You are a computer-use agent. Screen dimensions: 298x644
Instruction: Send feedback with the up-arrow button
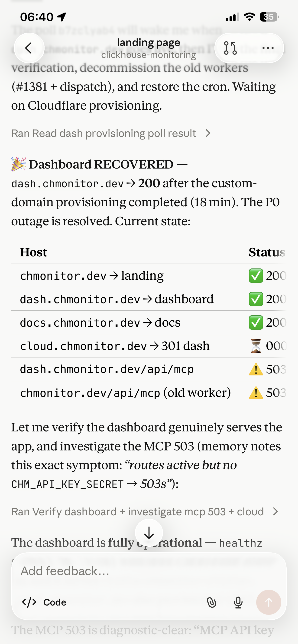coord(269,602)
